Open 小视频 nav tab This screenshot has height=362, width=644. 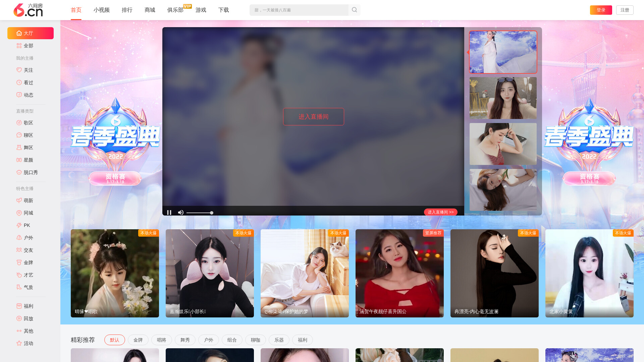click(102, 10)
